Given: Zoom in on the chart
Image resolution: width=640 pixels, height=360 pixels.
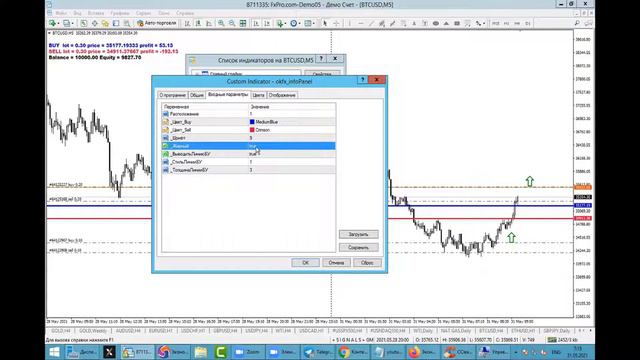Looking at the screenshot, I should [x=221, y=23].
